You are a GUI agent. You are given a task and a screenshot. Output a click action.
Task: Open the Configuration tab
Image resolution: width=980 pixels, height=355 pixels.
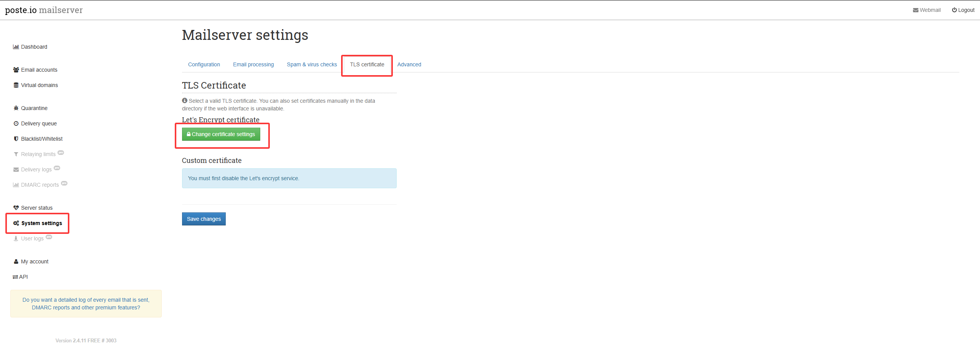pyautogui.click(x=204, y=64)
